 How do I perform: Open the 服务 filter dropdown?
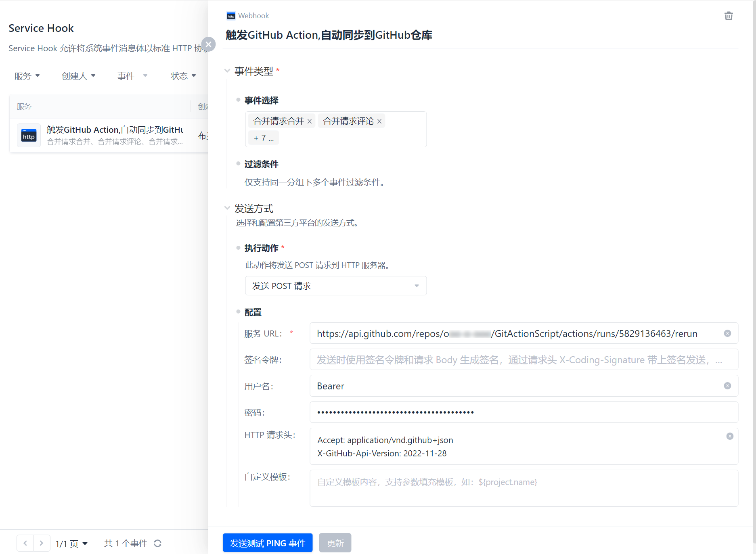pos(27,76)
